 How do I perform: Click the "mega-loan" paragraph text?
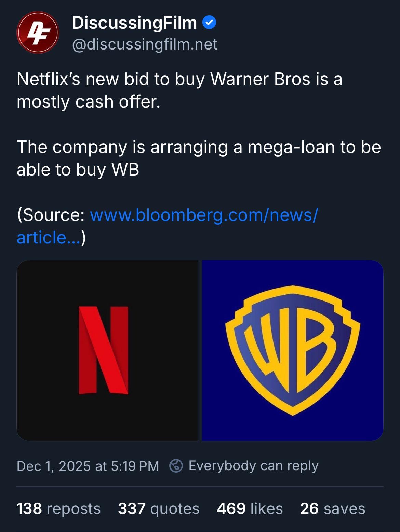coord(198,147)
